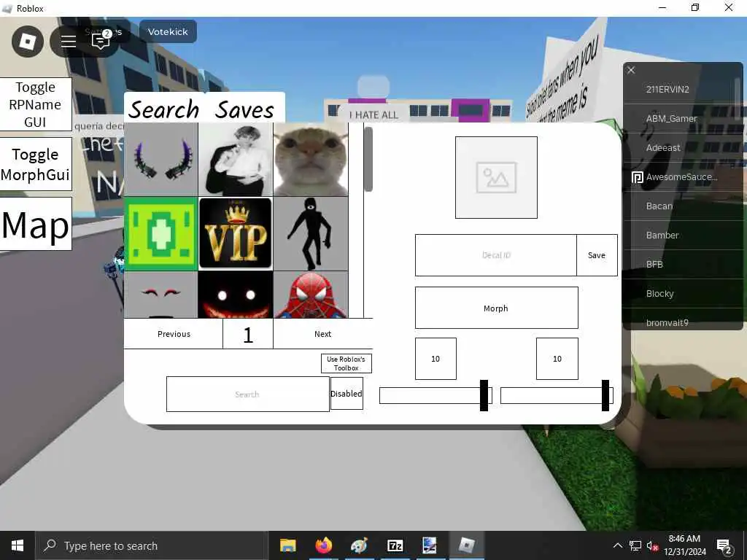Viewport: 747px width, 560px height.
Task: Click the left slider handle
Action: (x=484, y=395)
